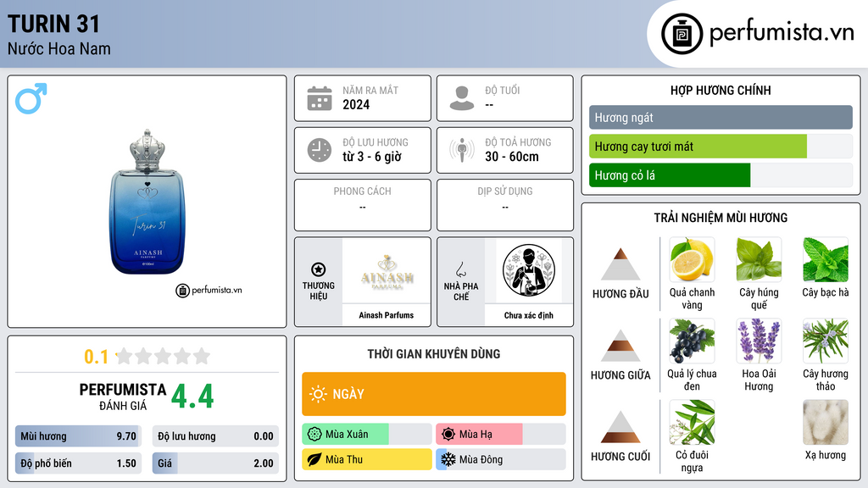Click the person icon beside Độ tuổi

coord(462,98)
